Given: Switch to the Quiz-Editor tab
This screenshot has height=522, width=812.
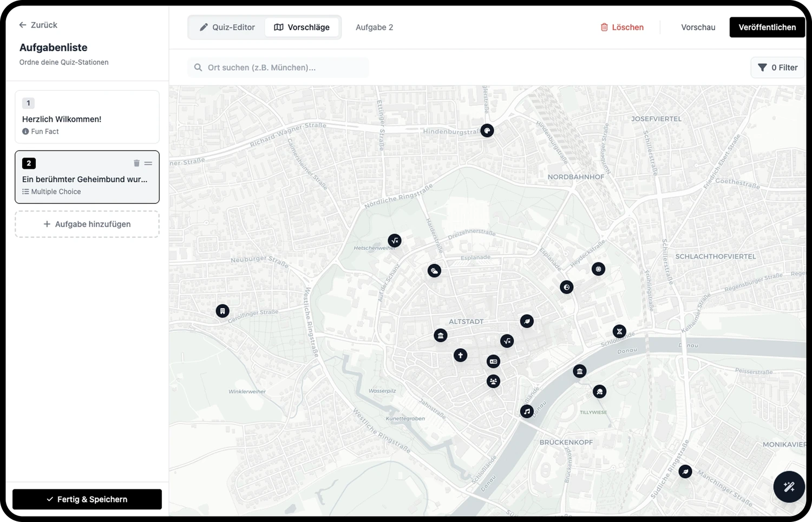Looking at the screenshot, I should (x=227, y=27).
